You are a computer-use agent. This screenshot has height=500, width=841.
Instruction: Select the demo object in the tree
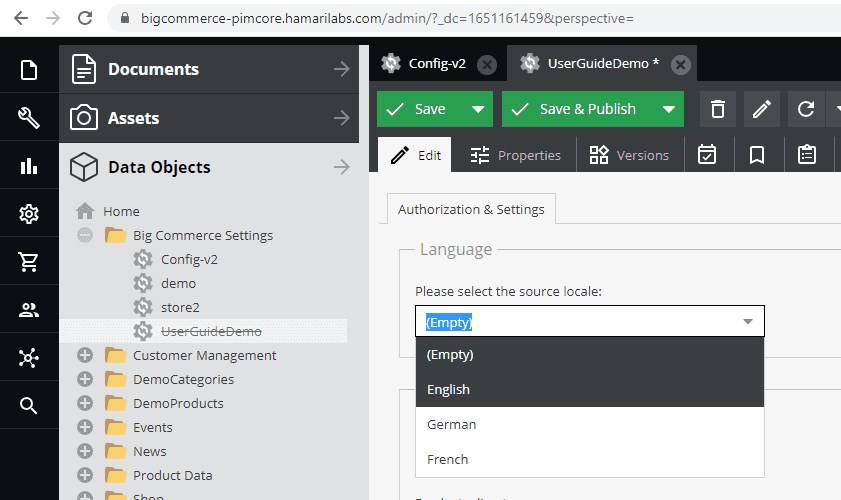(178, 283)
